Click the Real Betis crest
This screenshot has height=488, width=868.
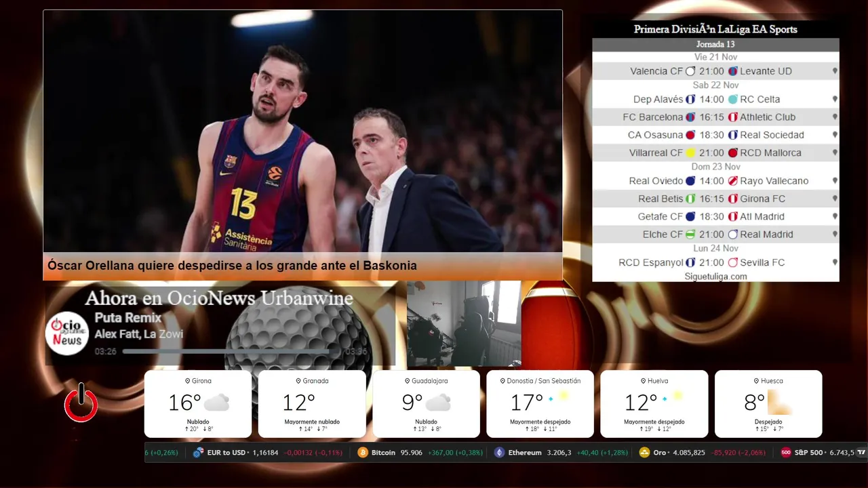coord(690,199)
